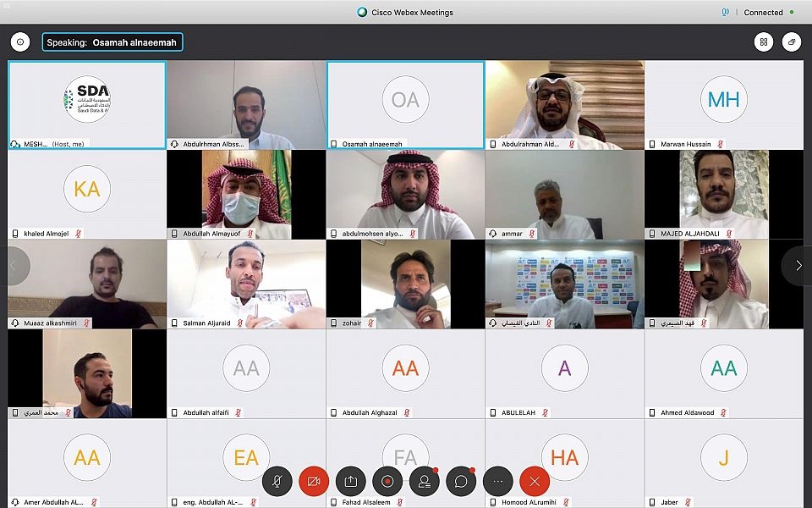This screenshot has height=508, width=812.
Task: Select Osamah alnaeemah video tile
Action: click(405, 105)
